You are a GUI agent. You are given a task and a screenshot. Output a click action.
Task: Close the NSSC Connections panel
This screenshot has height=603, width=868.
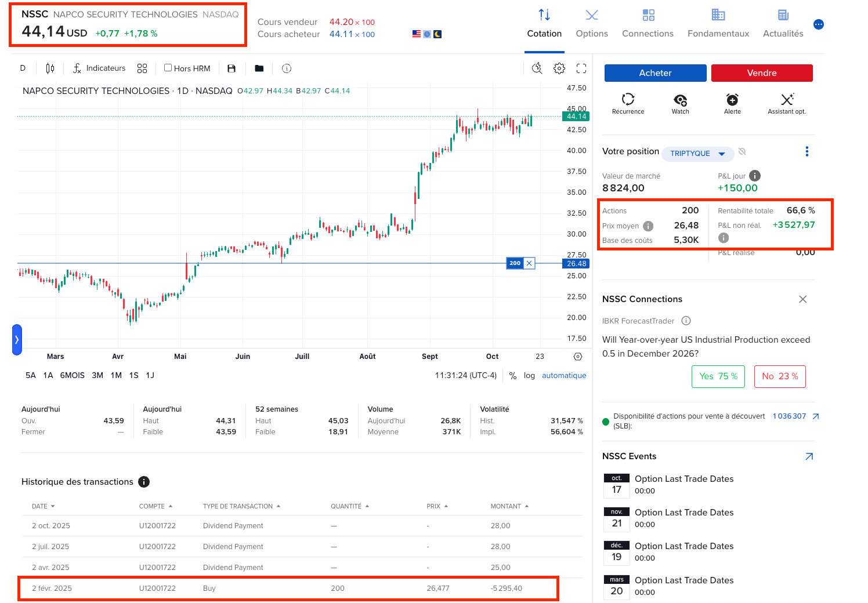(803, 299)
